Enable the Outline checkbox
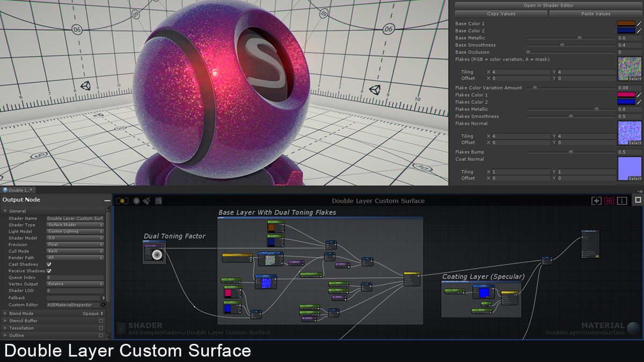 click(101, 335)
